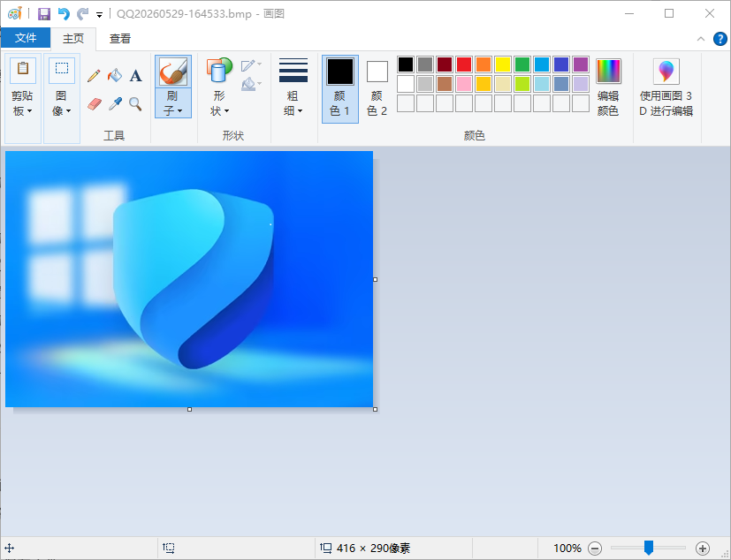Click the zoom slider handle

[x=649, y=549]
